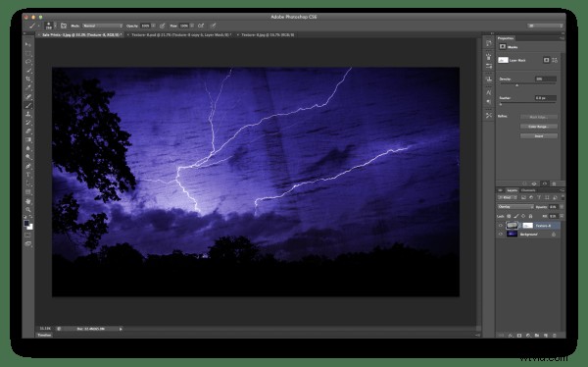Screen dimensions: 588x367
Task: Open the Timeline tab at the bottom
Action: pyautogui.click(x=44, y=335)
